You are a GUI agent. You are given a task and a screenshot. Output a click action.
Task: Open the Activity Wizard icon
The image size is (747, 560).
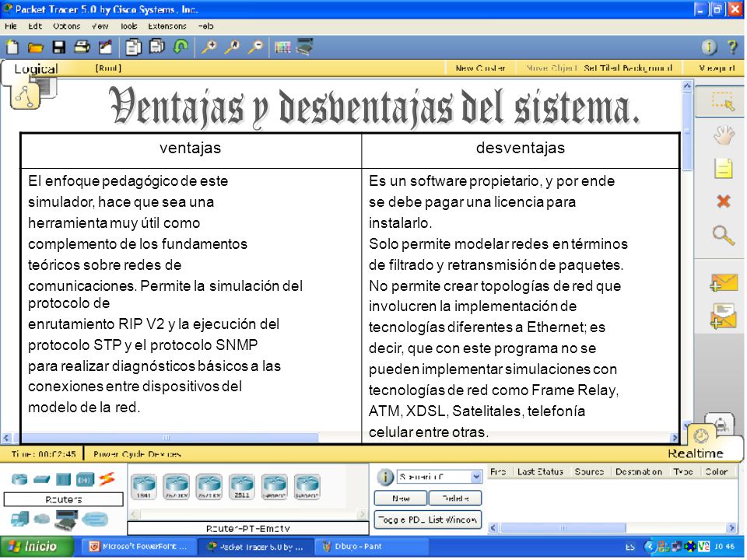click(105, 47)
